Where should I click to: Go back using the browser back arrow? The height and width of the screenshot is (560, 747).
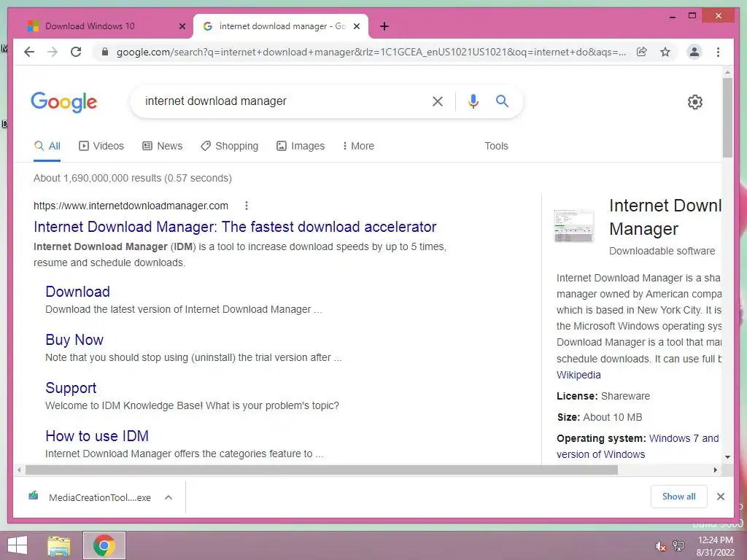point(29,52)
